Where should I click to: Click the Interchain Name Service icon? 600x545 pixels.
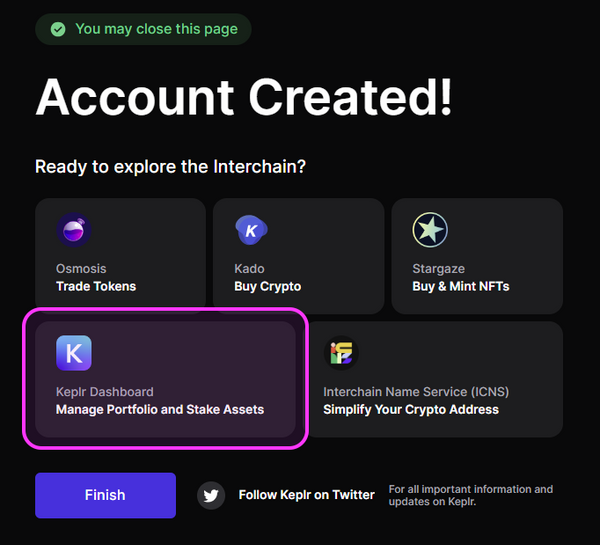tap(341, 353)
